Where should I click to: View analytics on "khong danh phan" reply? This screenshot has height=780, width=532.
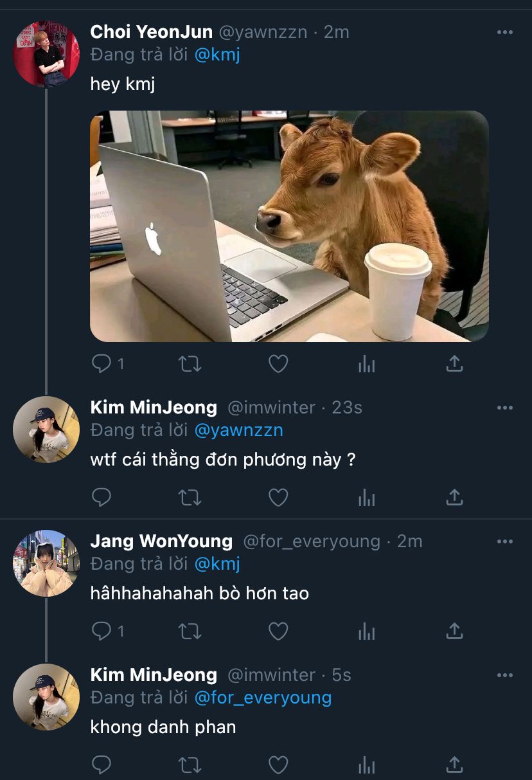click(366, 765)
